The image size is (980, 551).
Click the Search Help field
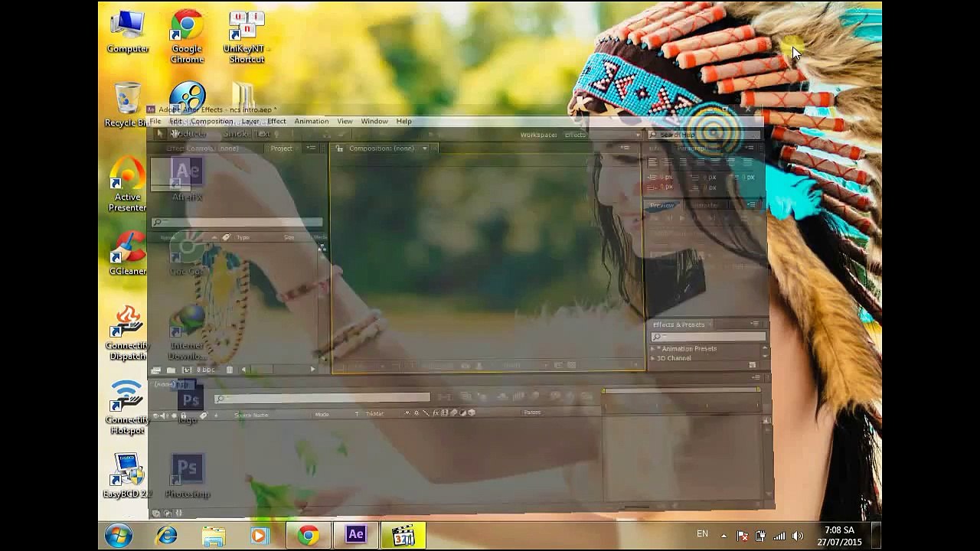click(704, 135)
